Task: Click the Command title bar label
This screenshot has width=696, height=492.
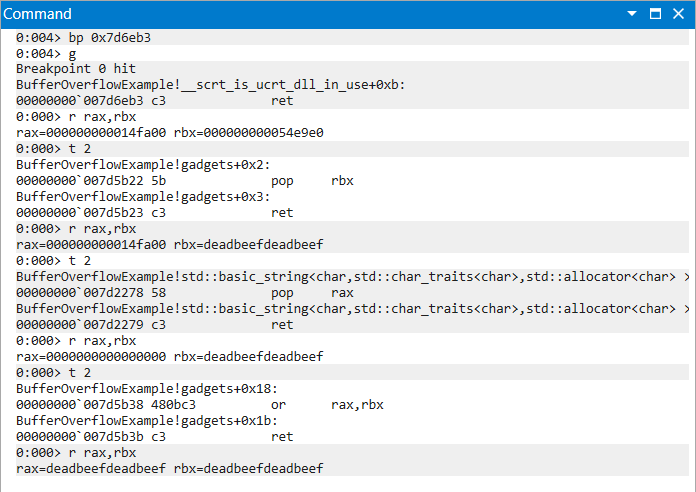Action: [x=37, y=14]
